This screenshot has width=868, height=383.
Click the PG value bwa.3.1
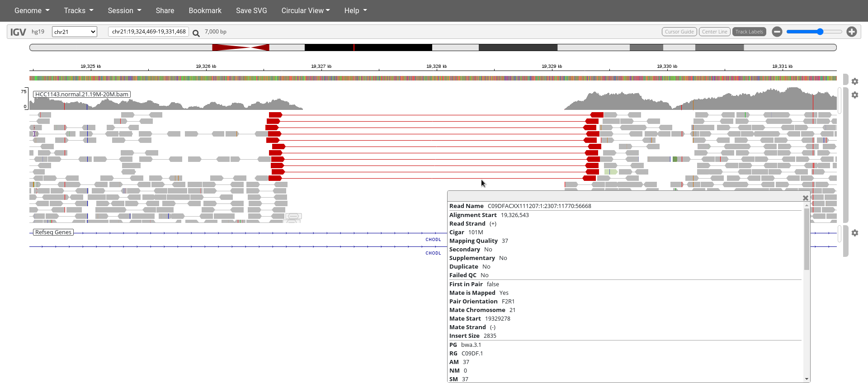(x=471, y=345)
